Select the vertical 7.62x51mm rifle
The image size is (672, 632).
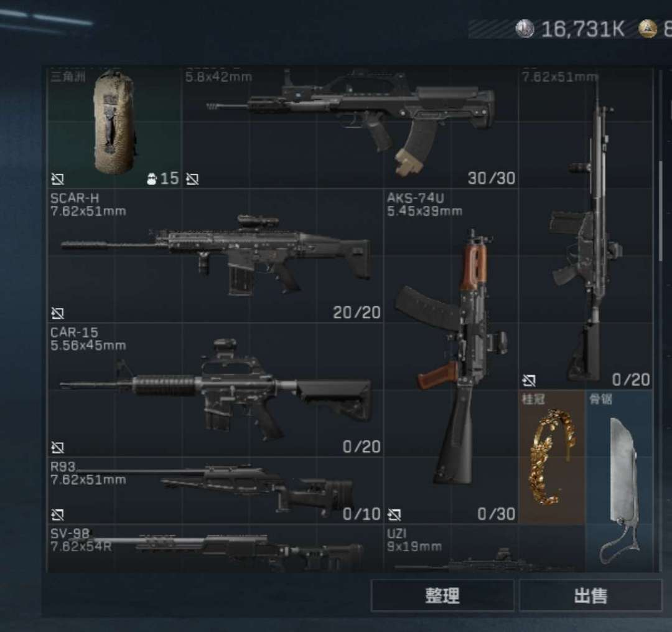tap(586, 228)
